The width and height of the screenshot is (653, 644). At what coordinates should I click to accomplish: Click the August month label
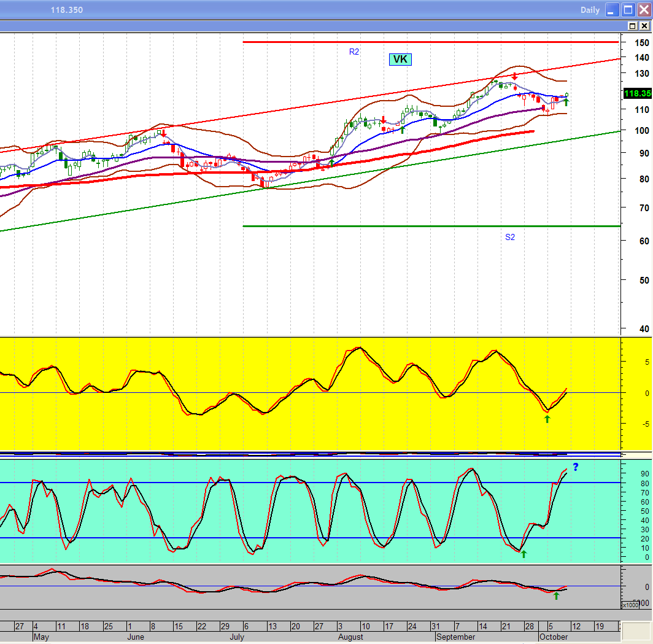pyautogui.click(x=350, y=637)
